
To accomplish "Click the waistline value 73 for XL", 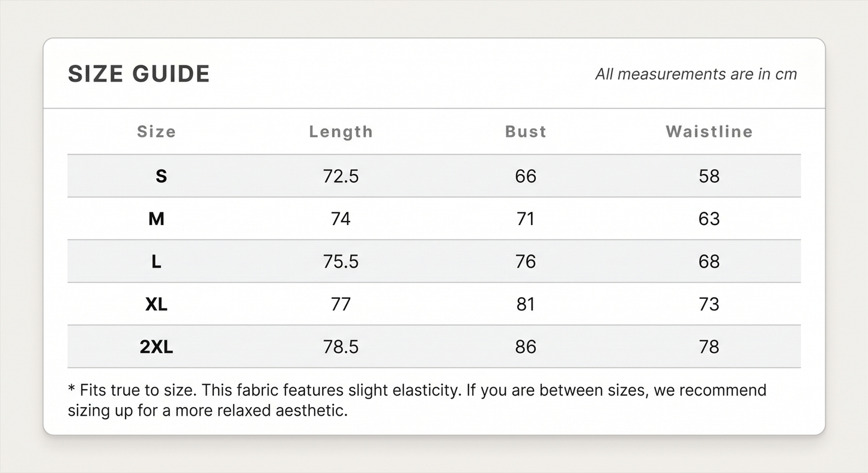I will click(709, 304).
